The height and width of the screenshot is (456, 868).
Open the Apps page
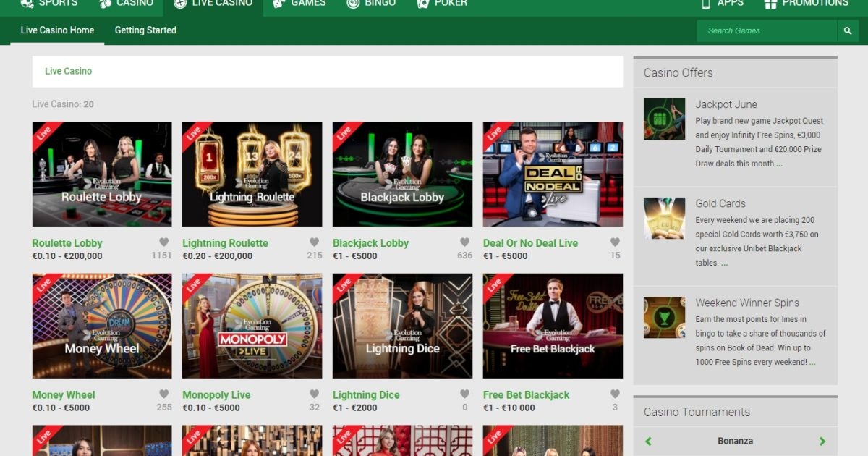(731, 4)
